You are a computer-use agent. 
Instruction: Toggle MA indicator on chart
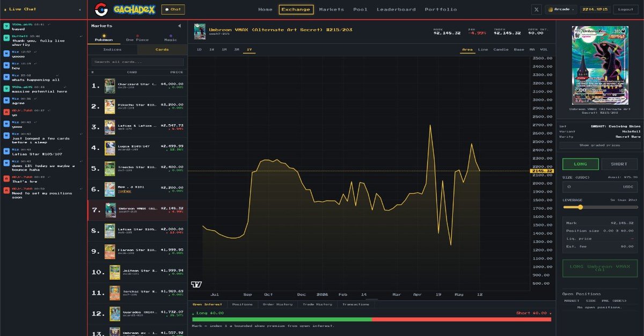click(532, 49)
